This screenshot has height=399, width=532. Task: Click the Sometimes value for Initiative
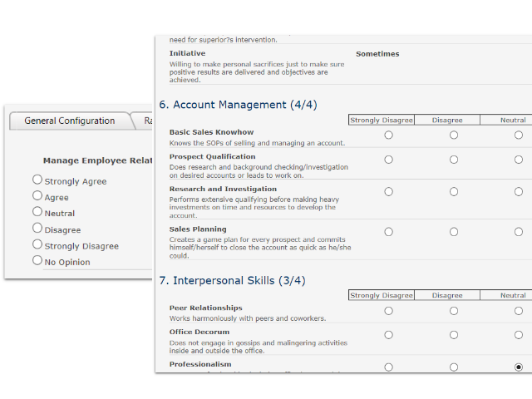(x=377, y=54)
